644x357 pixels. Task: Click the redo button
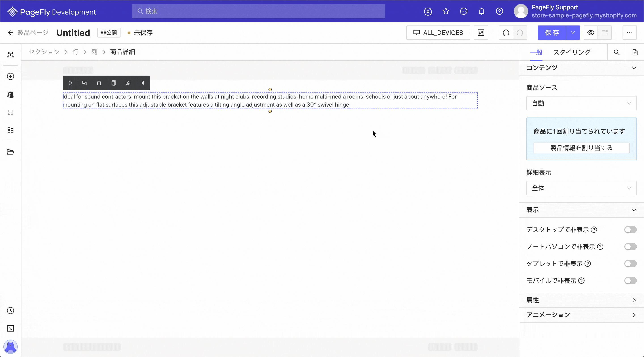[x=520, y=32]
